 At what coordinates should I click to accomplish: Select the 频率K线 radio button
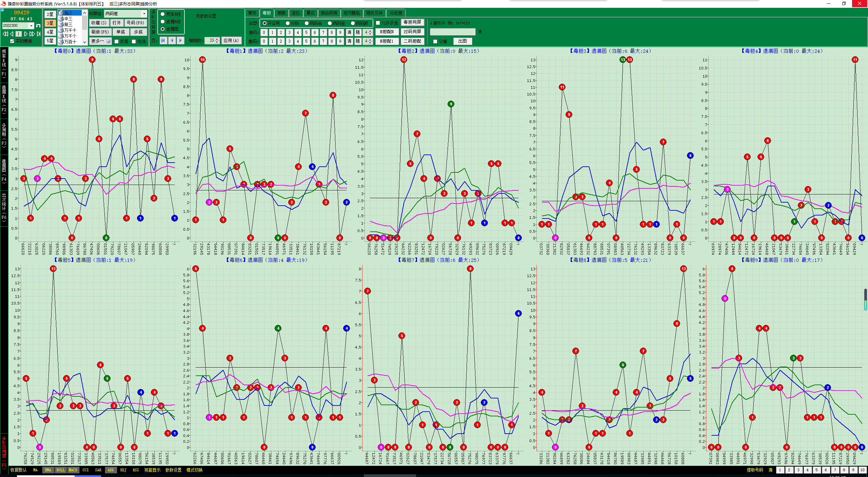(x=163, y=14)
